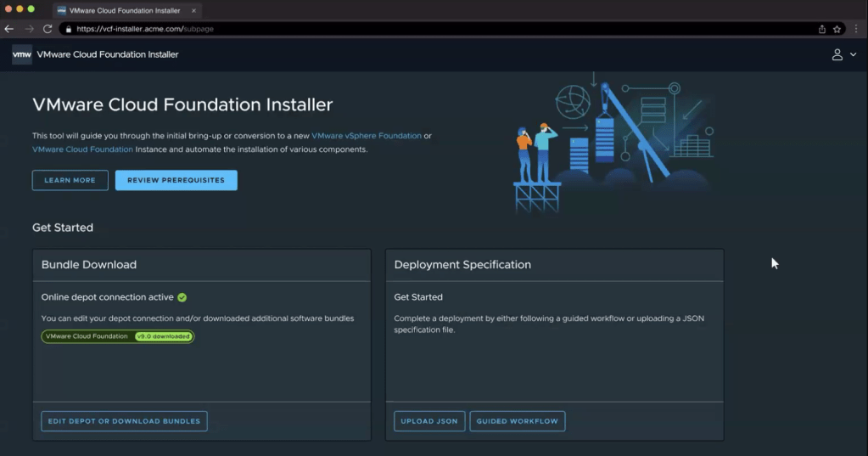Image resolution: width=868 pixels, height=456 pixels.
Task: Click the share icon in address bar
Action: point(821,29)
